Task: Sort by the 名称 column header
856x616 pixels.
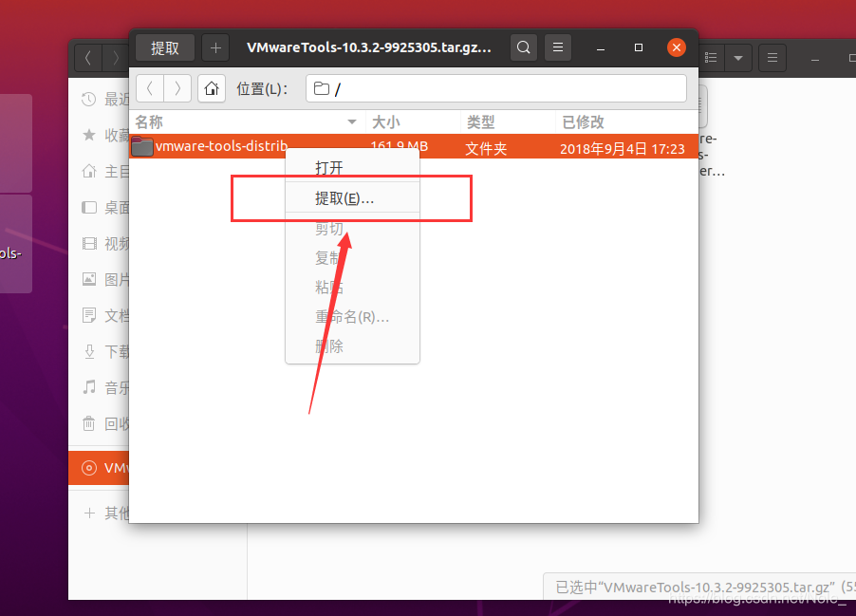Action: (x=247, y=121)
